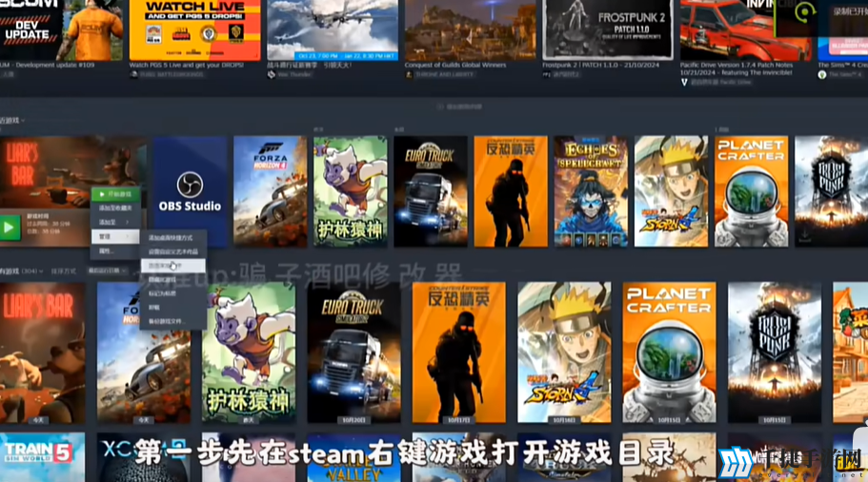Select 标记为私密 in the Manage submenu
The image size is (868, 482).
[x=173, y=293]
